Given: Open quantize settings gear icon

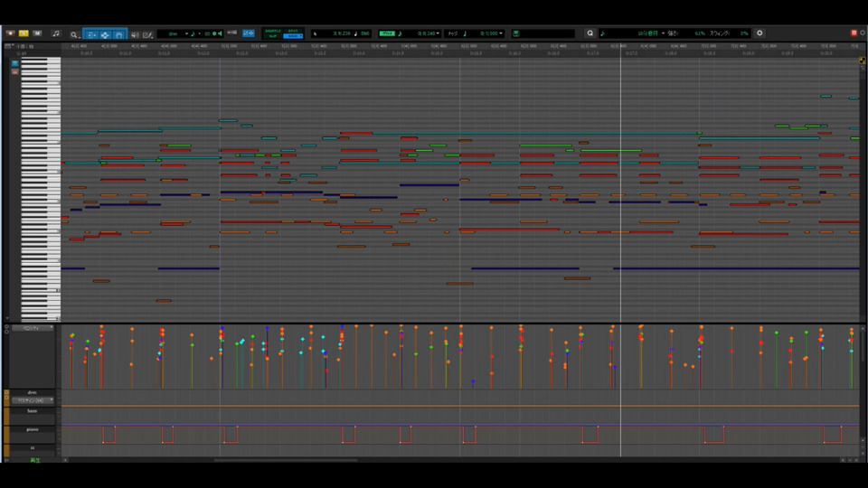Looking at the screenshot, I should pyautogui.click(x=759, y=33).
